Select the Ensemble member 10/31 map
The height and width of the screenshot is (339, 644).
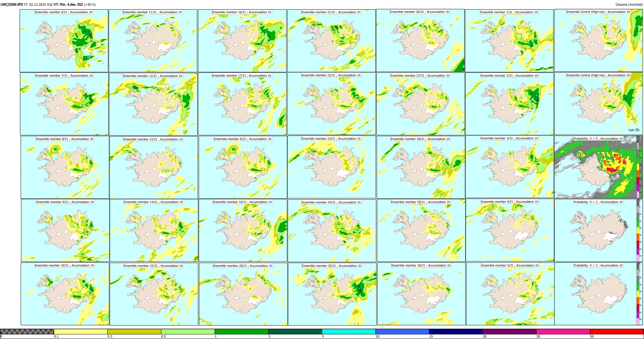(x=65, y=294)
